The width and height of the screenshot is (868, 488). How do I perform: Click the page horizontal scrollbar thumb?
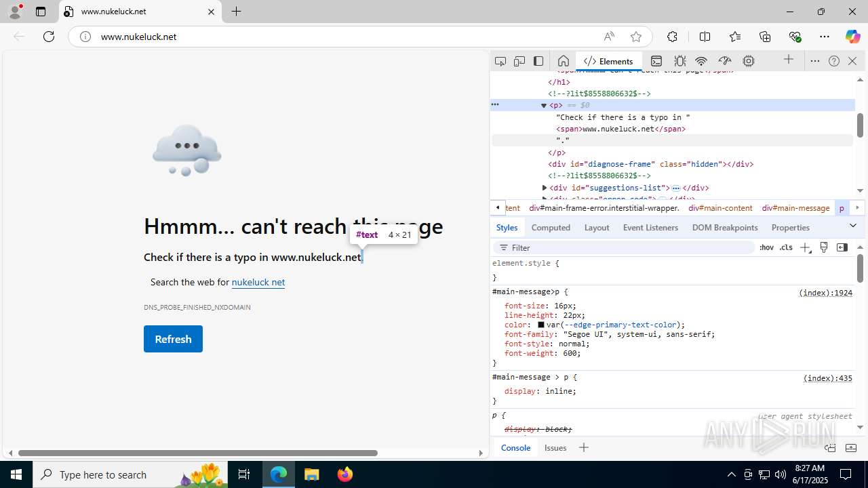click(198, 453)
